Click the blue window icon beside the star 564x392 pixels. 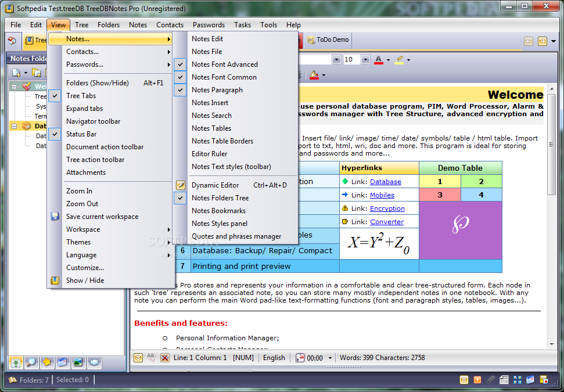63,362
